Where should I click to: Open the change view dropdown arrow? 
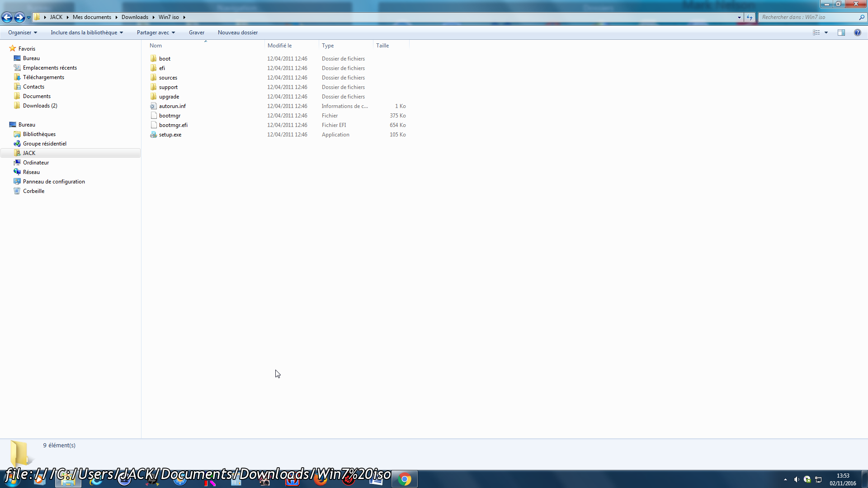coord(826,32)
